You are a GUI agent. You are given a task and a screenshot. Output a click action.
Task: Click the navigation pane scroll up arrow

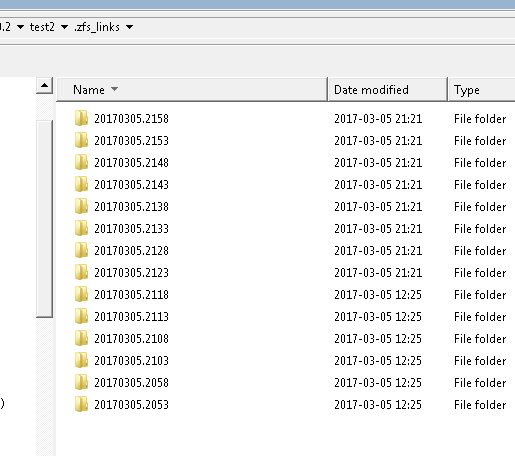pos(44,86)
